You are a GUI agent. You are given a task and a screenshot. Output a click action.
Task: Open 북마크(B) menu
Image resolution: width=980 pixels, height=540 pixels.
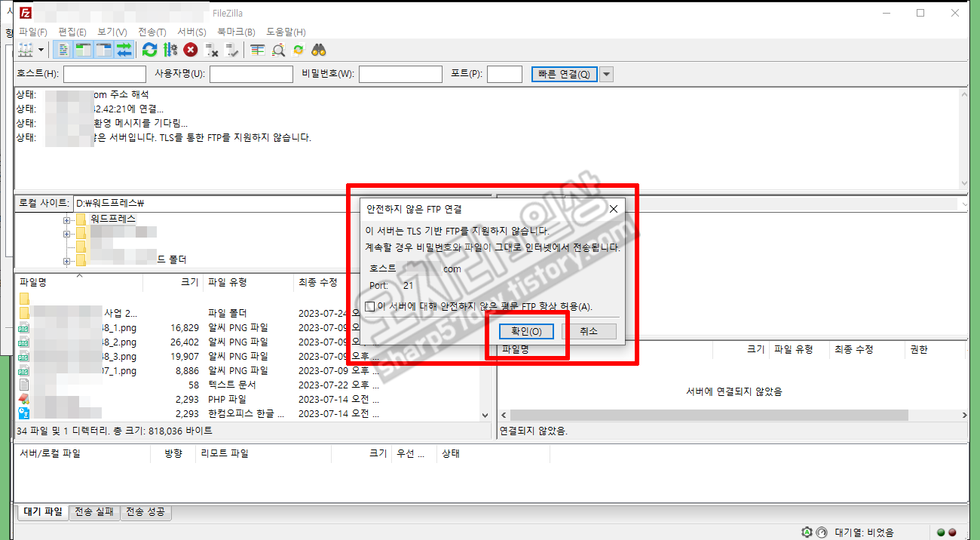tap(236, 32)
